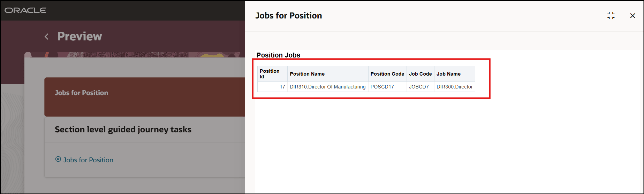Select the POSCD17 position code cell

[x=387, y=87]
